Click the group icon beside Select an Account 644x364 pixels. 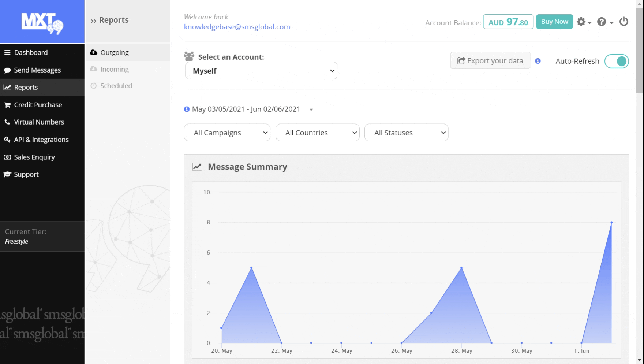click(x=189, y=56)
